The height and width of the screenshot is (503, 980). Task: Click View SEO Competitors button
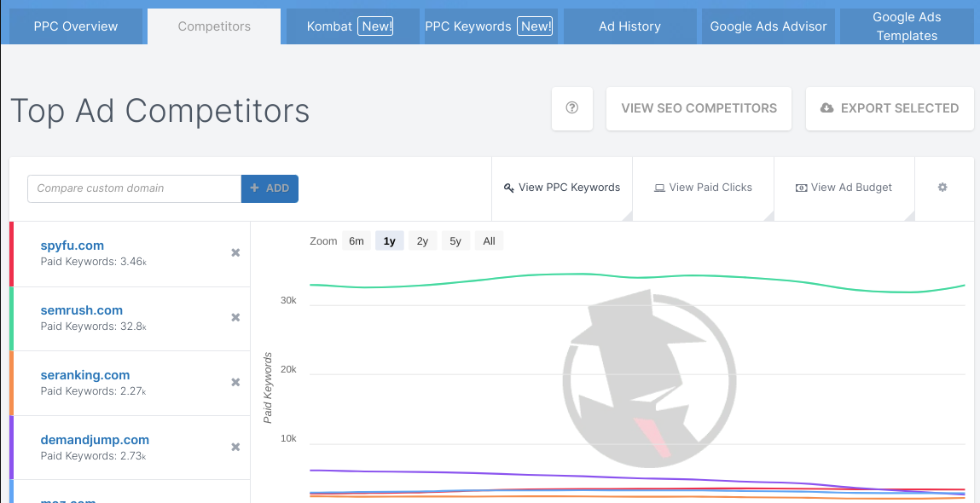point(699,108)
